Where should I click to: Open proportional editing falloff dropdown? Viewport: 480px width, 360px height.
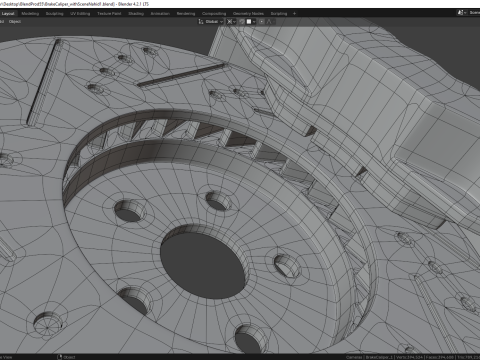coord(270,22)
